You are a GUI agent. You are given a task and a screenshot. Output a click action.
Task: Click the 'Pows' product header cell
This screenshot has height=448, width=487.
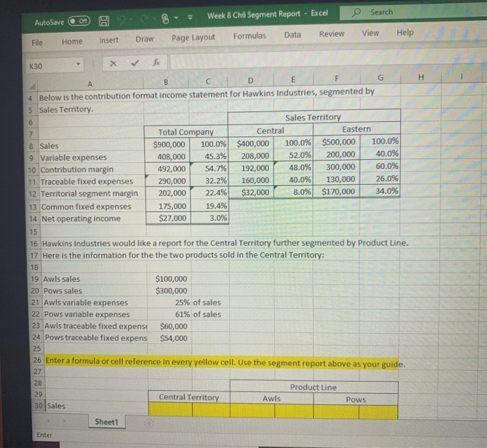(356, 399)
